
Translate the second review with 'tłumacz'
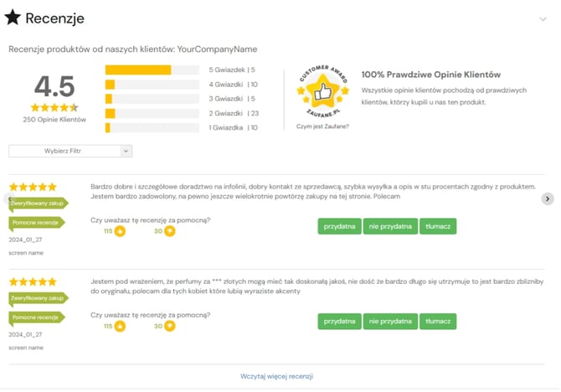click(438, 321)
